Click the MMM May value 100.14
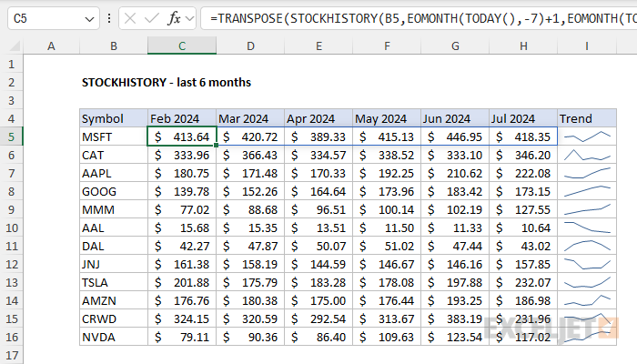 pyautogui.click(x=387, y=209)
